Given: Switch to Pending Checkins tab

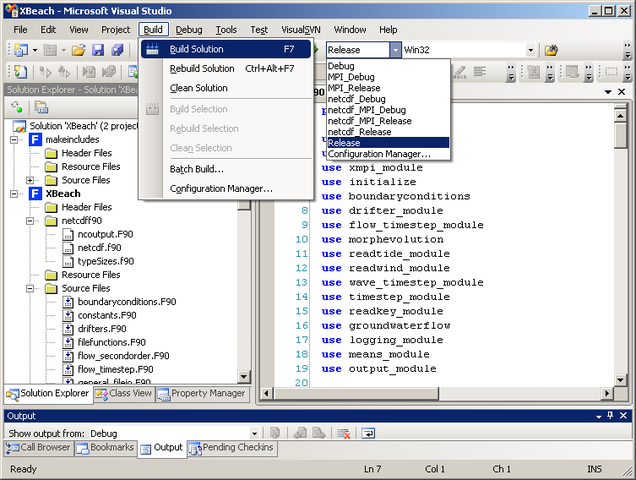Looking at the screenshot, I should click(232, 448).
